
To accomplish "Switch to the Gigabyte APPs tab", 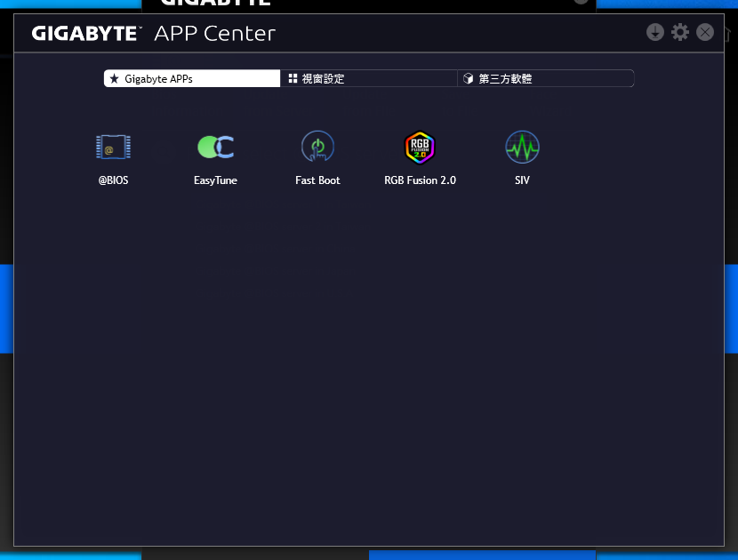I will point(192,78).
